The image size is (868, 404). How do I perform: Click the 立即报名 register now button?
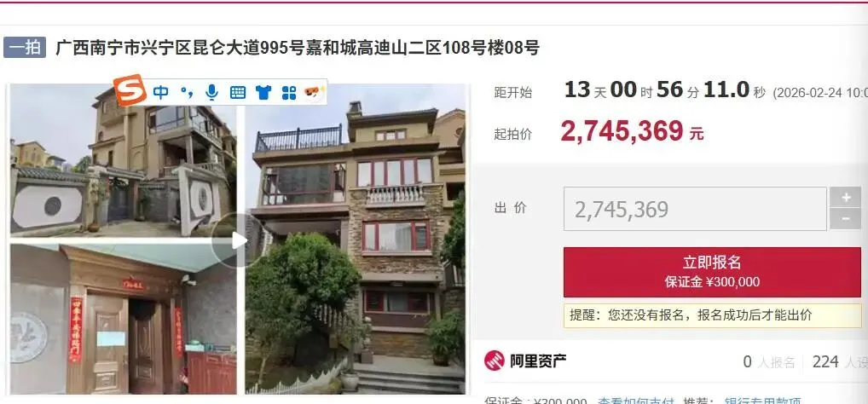[712, 272]
